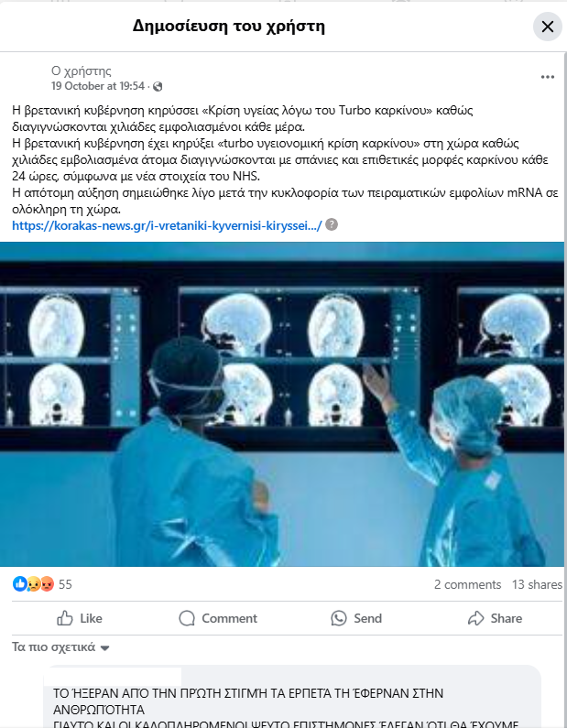
Task: Click the globe public-audience icon
Action: 158,86
